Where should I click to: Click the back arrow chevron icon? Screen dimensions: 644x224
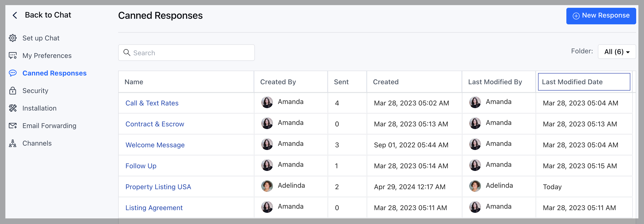click(15, 15)
